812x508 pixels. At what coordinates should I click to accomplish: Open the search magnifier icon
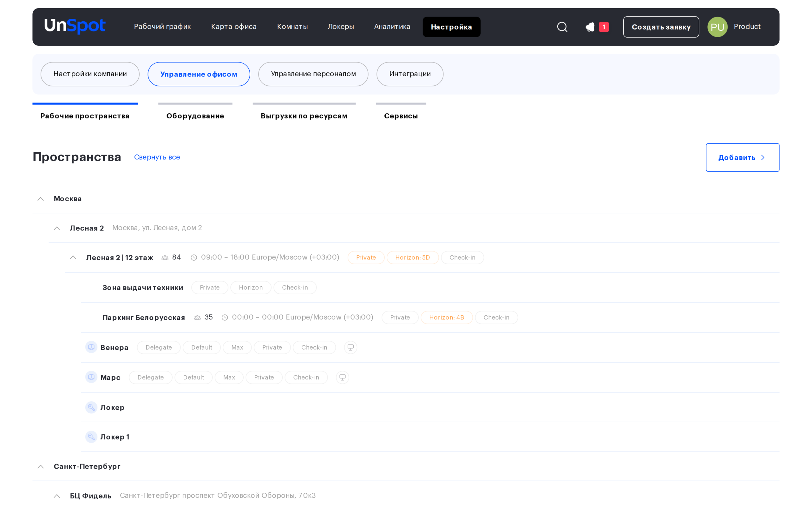pos(562,27)
